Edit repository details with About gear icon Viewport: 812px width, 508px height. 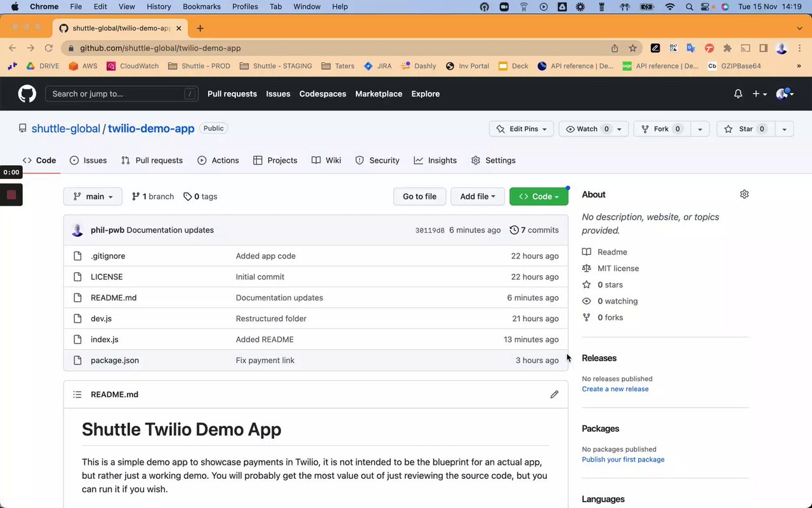tap(744, 194)
